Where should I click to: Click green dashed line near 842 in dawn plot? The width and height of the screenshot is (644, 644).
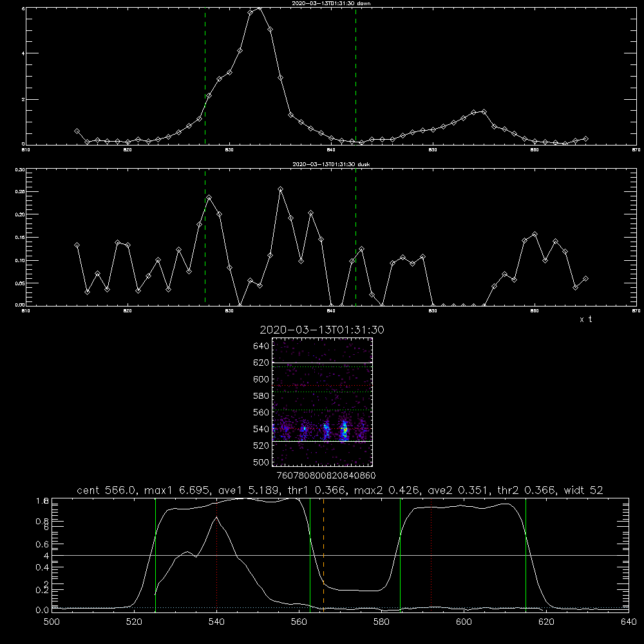[355, 76]
